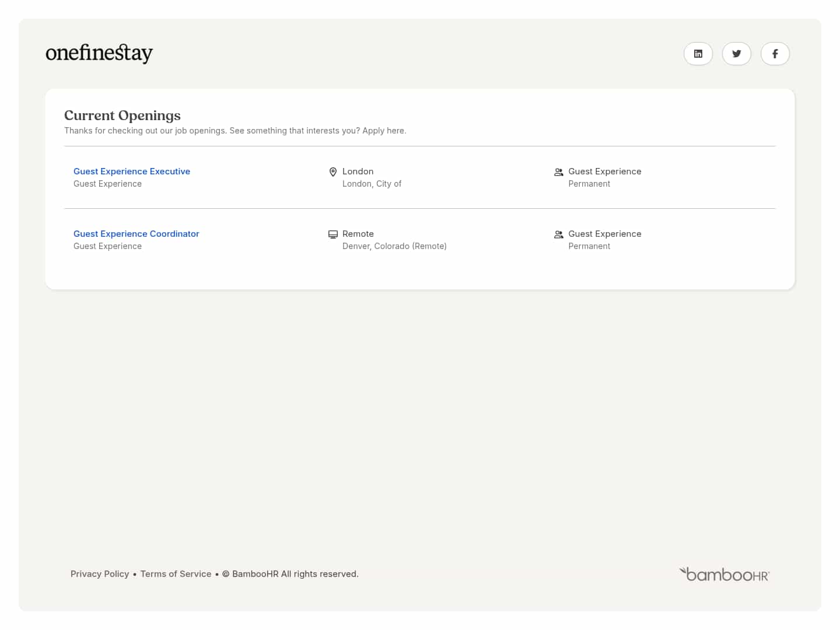Open onefinestay's Facebook page
This screenshot has height=630, width=840.
click(x=775, y=54)
